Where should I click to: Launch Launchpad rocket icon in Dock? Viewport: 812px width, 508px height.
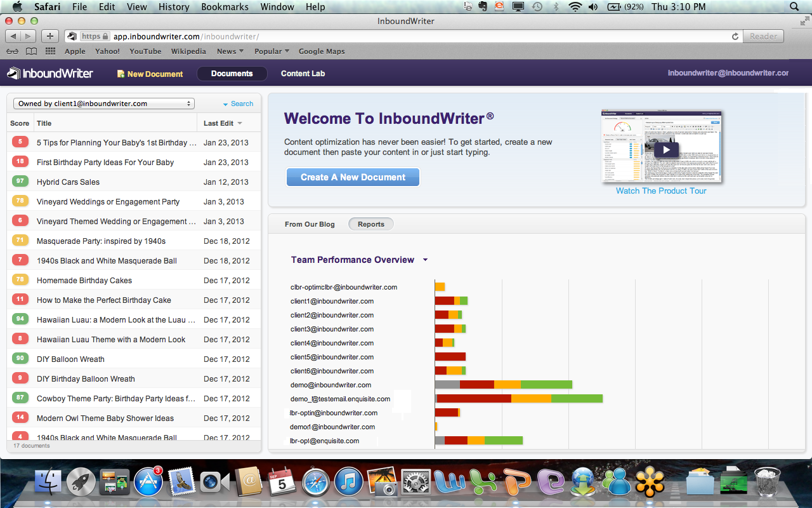81,482
